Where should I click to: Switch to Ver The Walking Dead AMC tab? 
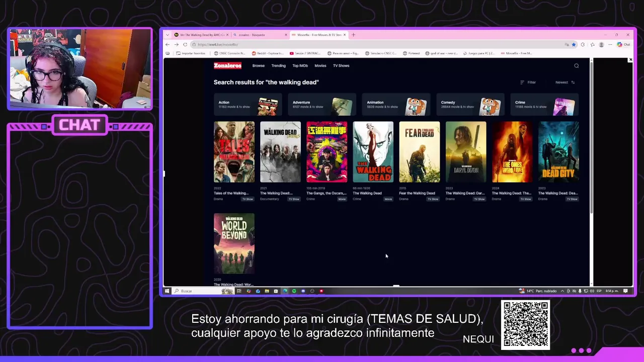pos(201,35)
